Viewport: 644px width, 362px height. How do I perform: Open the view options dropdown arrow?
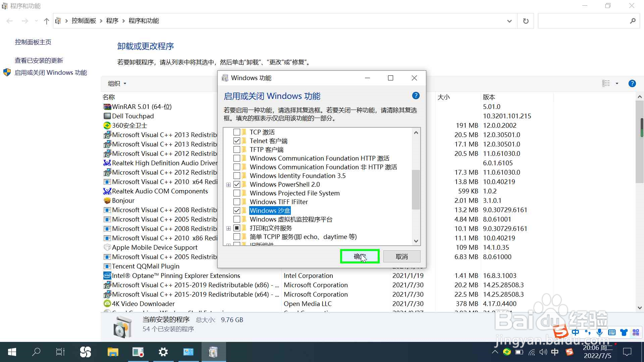(x=617, y=83)
